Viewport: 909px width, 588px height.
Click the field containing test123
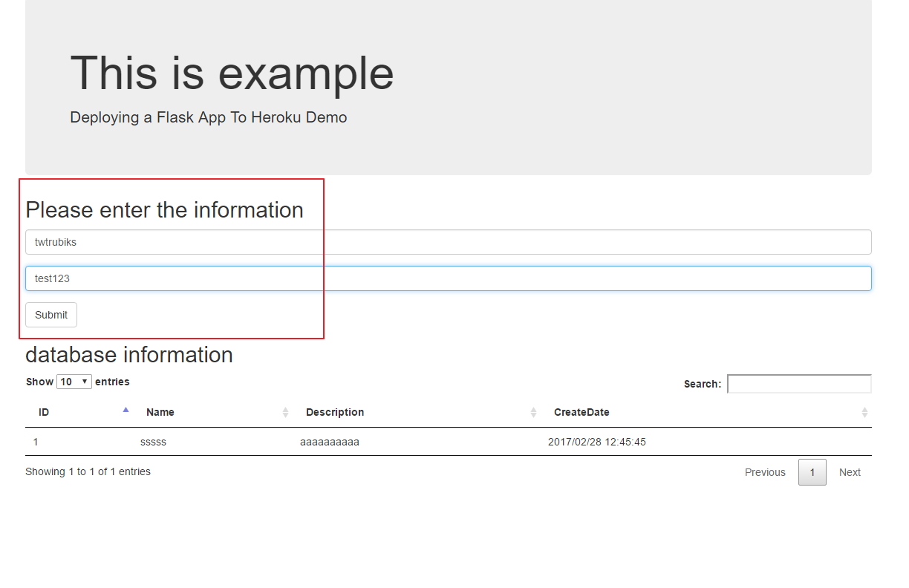tap(449, 278)
